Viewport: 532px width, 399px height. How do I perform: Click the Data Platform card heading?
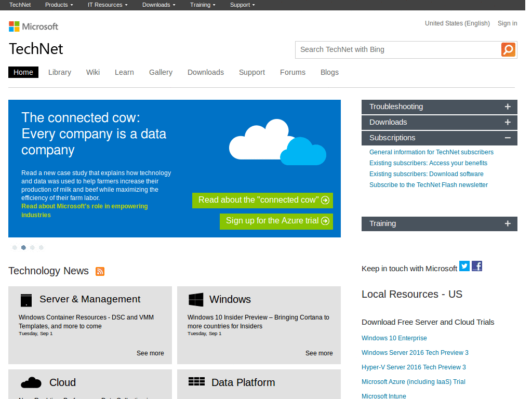click(243, 382)
